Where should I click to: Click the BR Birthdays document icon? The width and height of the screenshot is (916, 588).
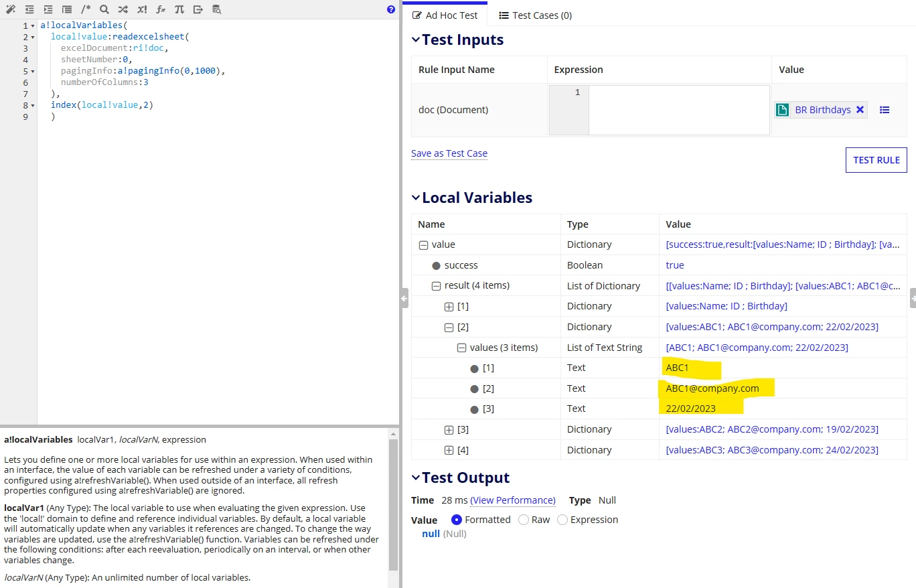point(782,110)
